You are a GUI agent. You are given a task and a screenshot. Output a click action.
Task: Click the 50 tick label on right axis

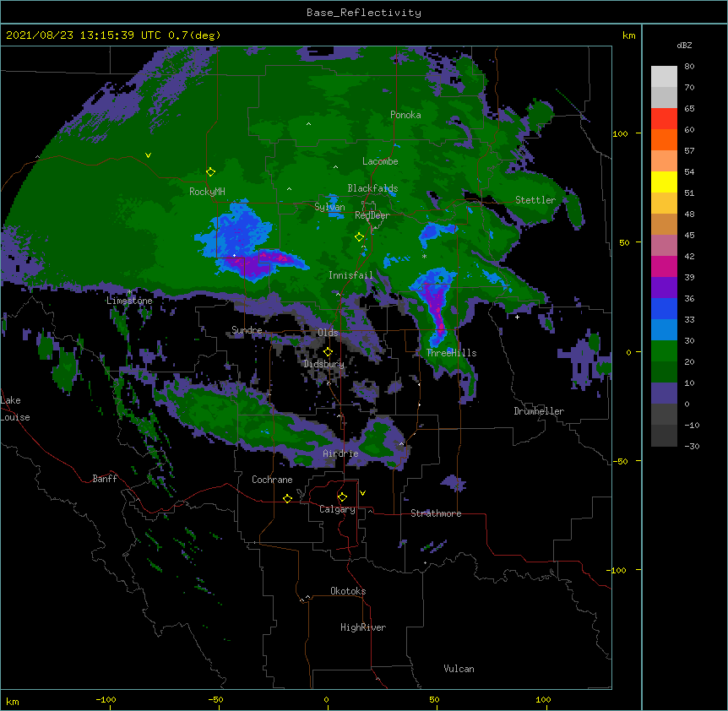624,242
